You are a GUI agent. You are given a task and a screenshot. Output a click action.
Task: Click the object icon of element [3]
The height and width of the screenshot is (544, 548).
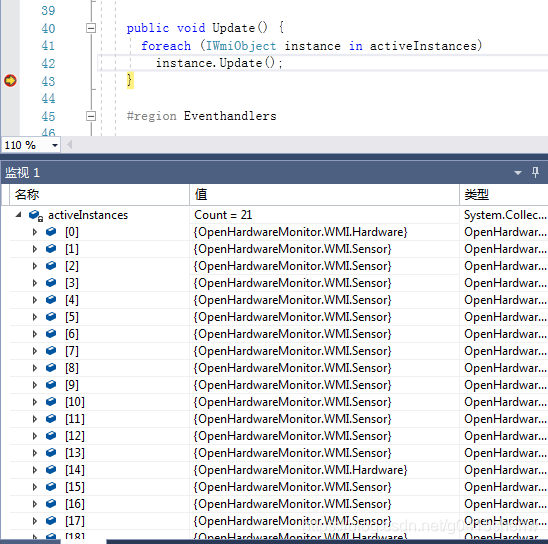coord(51,282)
